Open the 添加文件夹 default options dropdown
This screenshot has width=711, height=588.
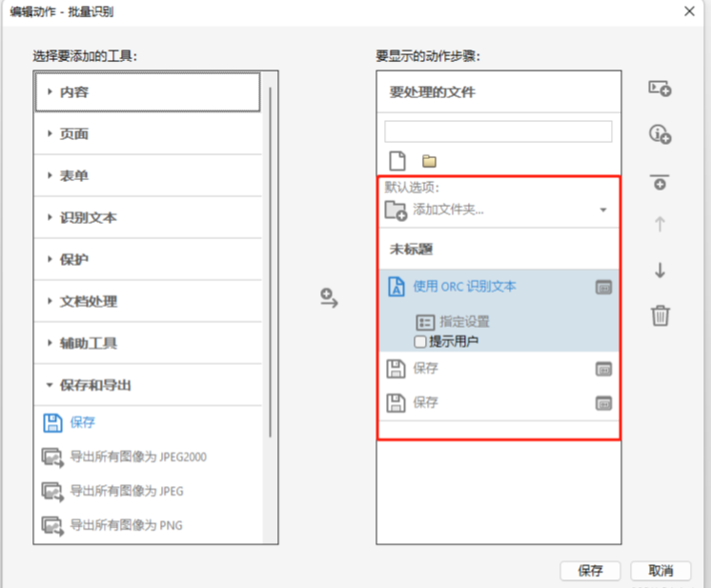tap(603, 210)
